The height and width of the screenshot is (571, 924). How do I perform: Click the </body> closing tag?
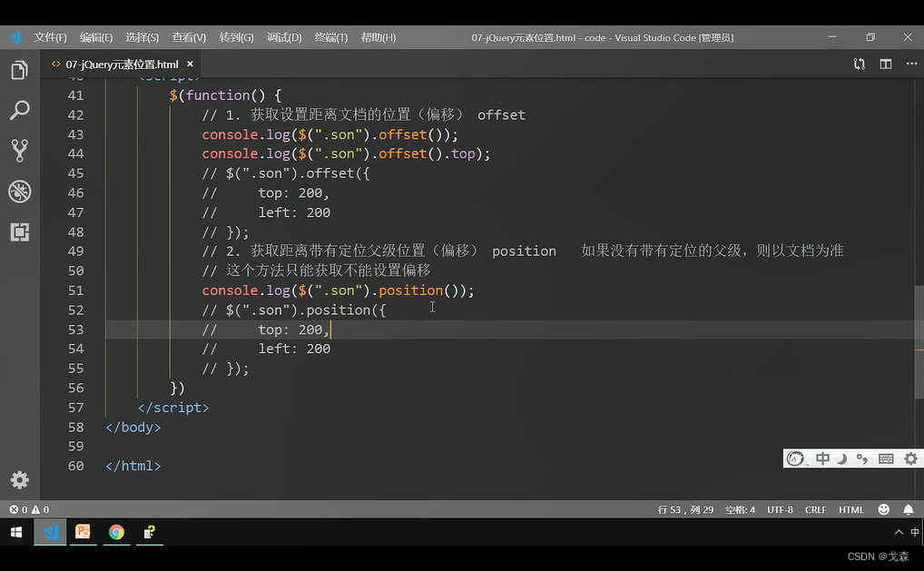click(133, 428)
